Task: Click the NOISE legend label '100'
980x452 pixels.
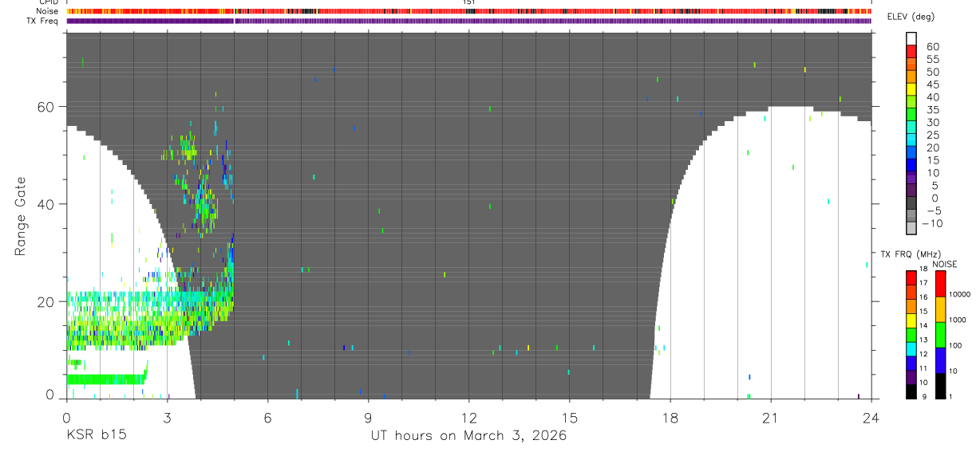Action: click(x=955, y=345)
